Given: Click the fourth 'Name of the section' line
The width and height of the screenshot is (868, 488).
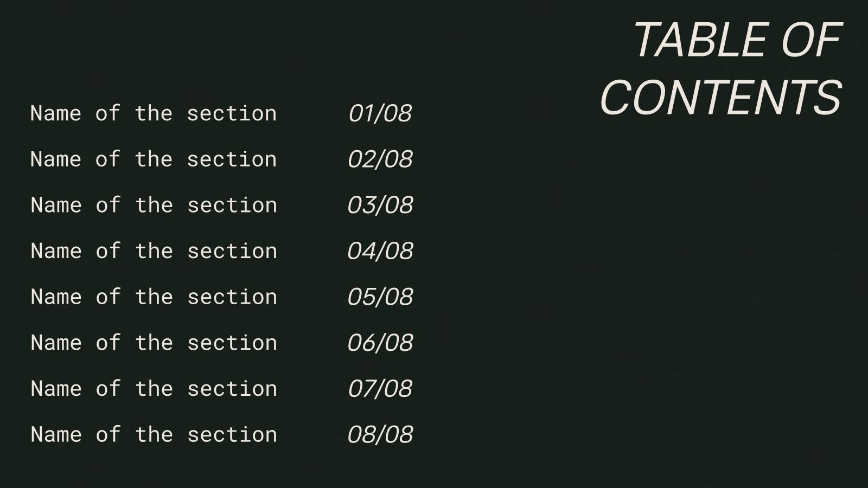Looking at the screenshot, I should click(x=154, y=251).
